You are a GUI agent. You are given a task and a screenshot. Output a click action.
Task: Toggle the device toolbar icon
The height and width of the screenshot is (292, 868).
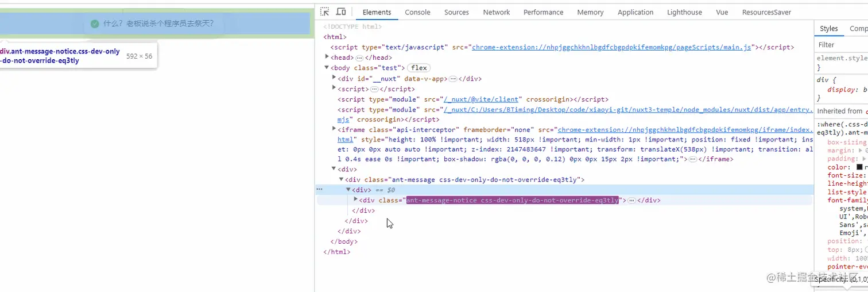[x=341, y=12]
